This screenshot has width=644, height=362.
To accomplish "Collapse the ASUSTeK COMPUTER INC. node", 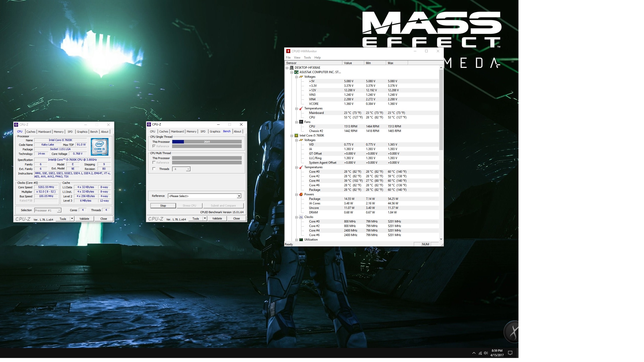I will tap(292, 72).
